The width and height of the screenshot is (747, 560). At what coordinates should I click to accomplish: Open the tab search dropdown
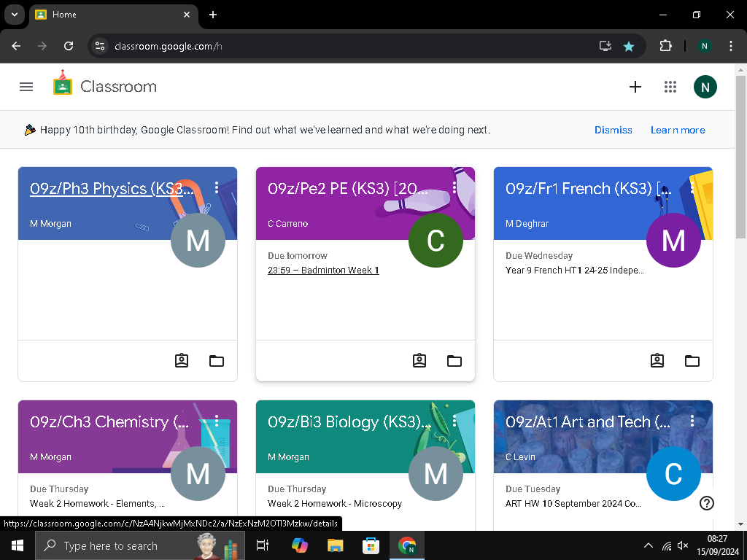pos(15,15)
